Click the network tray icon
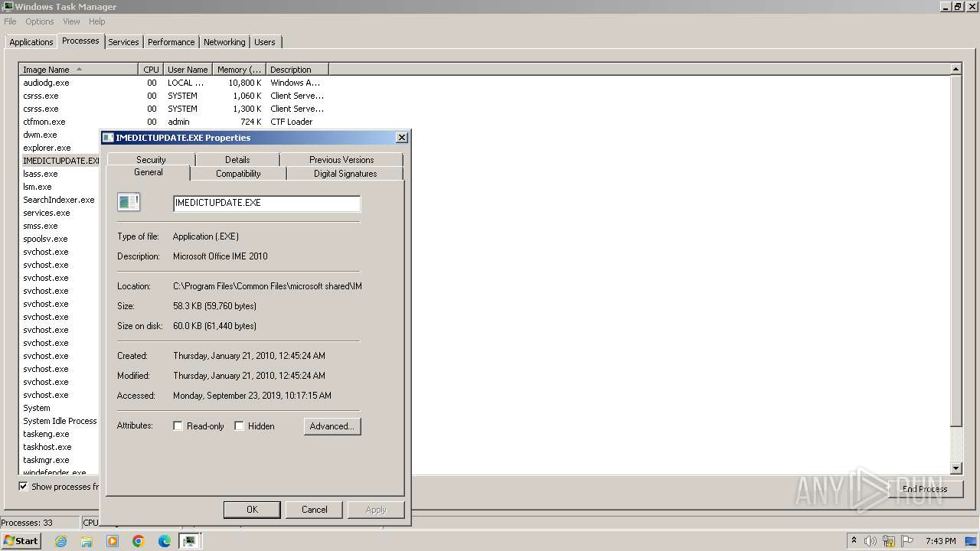 [x=889, y=541]
